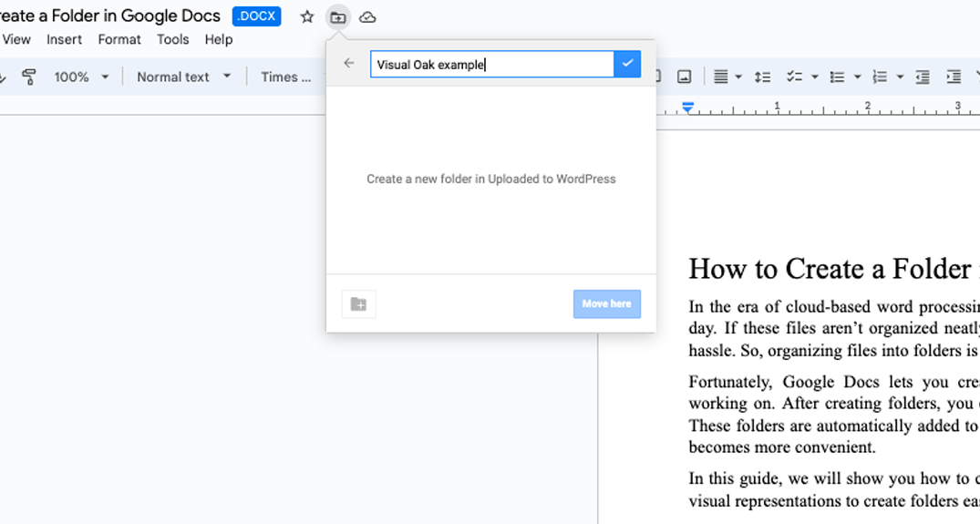This screenshot has height=524, width=980.
Task: Expand the bulleted list options arrow
Action: pyautogui.click(x=858, y=77)
